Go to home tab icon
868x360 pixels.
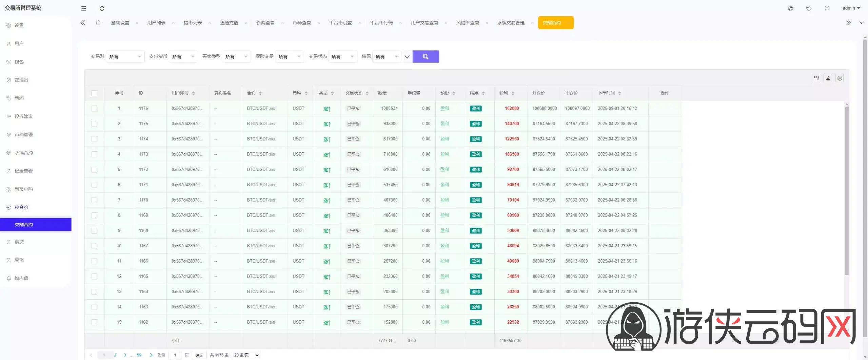(98, 23)
